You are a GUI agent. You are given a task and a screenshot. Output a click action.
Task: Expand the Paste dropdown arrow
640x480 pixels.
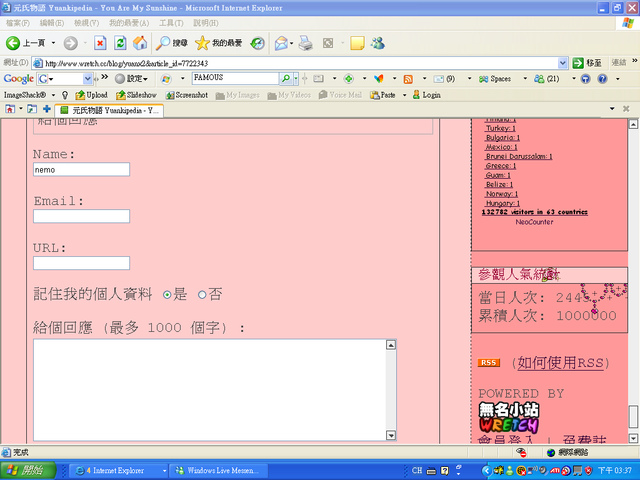pyautogui.click(x=404, y=95)
